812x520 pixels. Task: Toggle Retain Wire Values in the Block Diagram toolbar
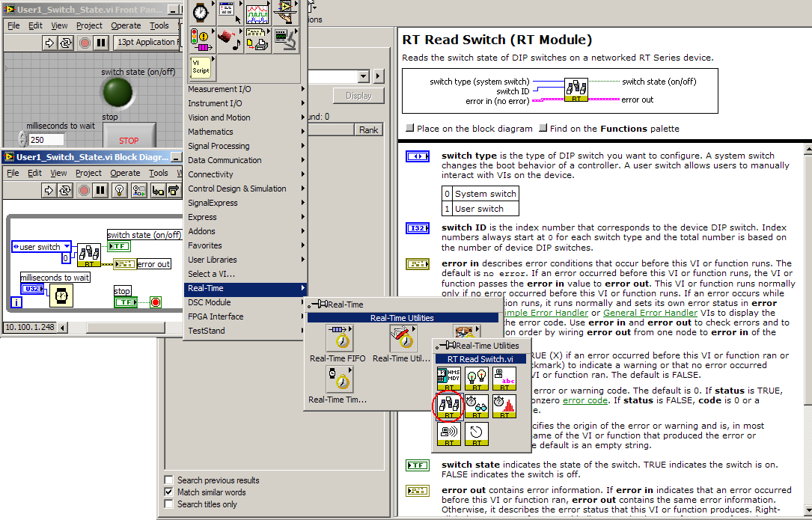click(x=139, y=190)
